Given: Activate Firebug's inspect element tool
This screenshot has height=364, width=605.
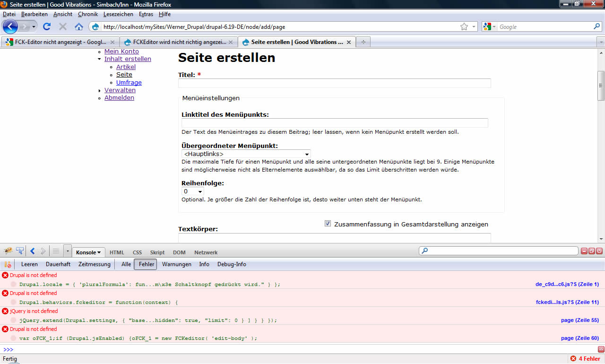Looking at the screenshot, I should 19,250.
